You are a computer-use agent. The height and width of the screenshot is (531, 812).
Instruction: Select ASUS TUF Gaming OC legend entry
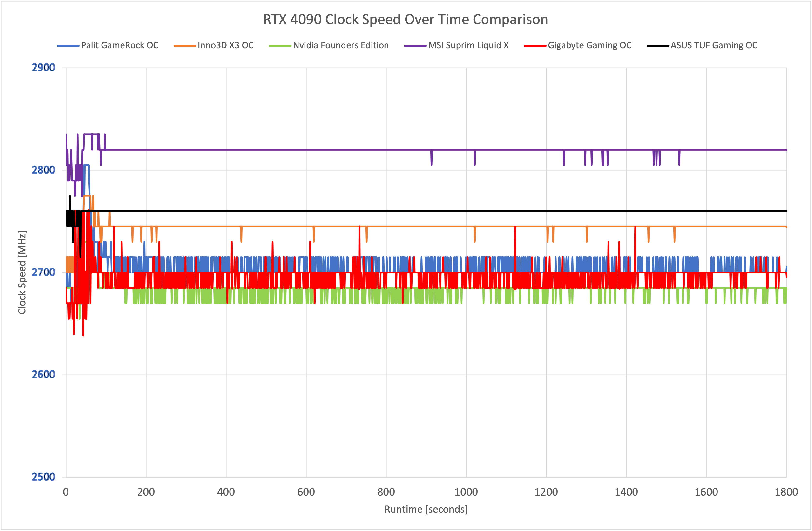point(714,45)
